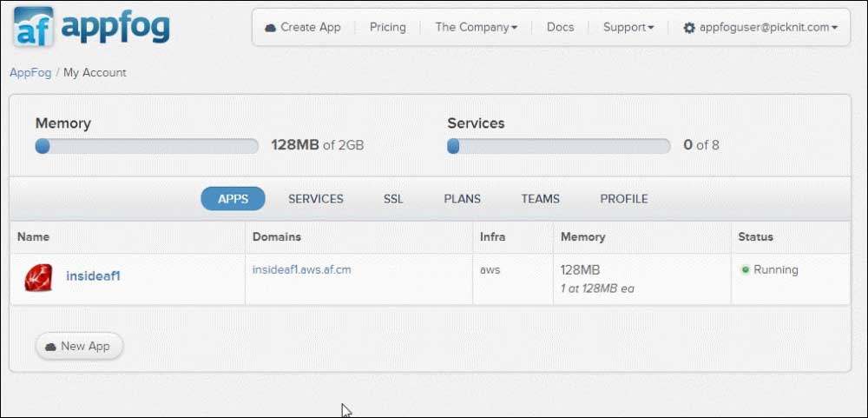Open the PROFILE tab
Viewport: 868px width, 418px height.
624,199
